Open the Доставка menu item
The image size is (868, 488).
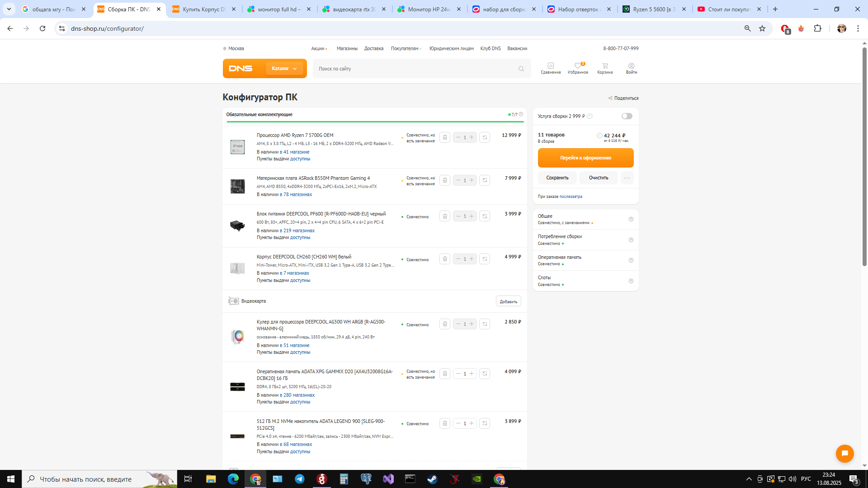[x=373, y=48]
